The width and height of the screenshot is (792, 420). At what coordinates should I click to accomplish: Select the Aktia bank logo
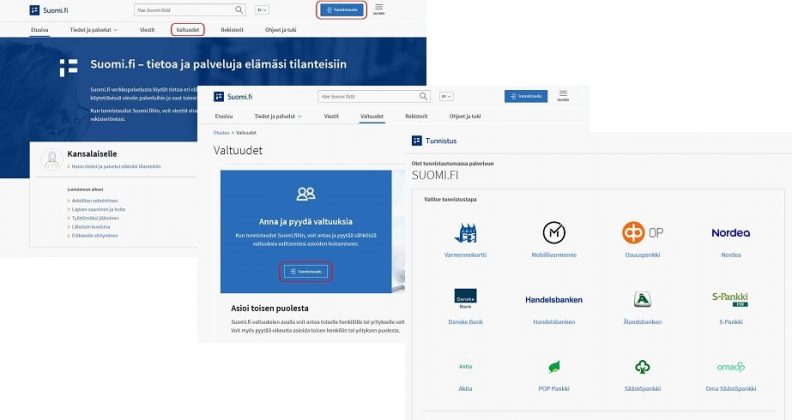tap(465, 366)
